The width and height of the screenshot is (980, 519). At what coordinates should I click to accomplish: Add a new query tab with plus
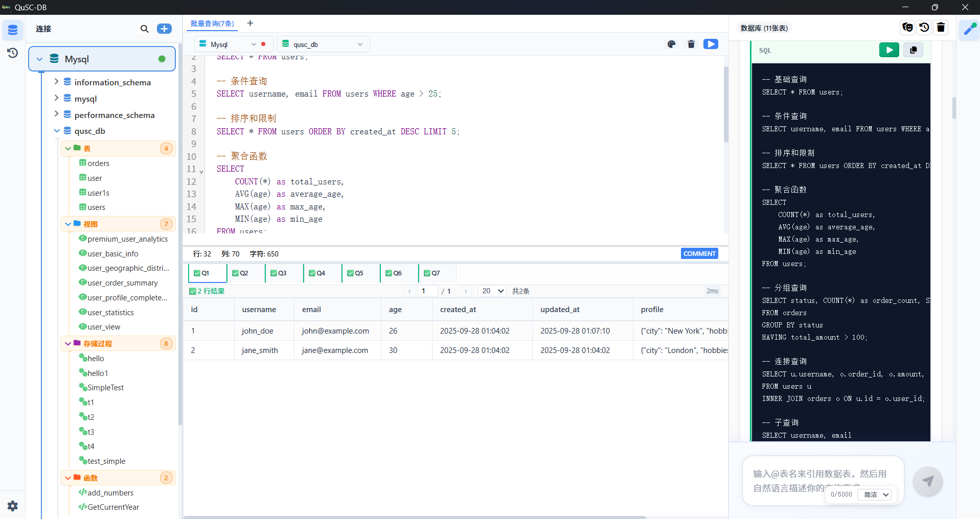click(250, 23)
